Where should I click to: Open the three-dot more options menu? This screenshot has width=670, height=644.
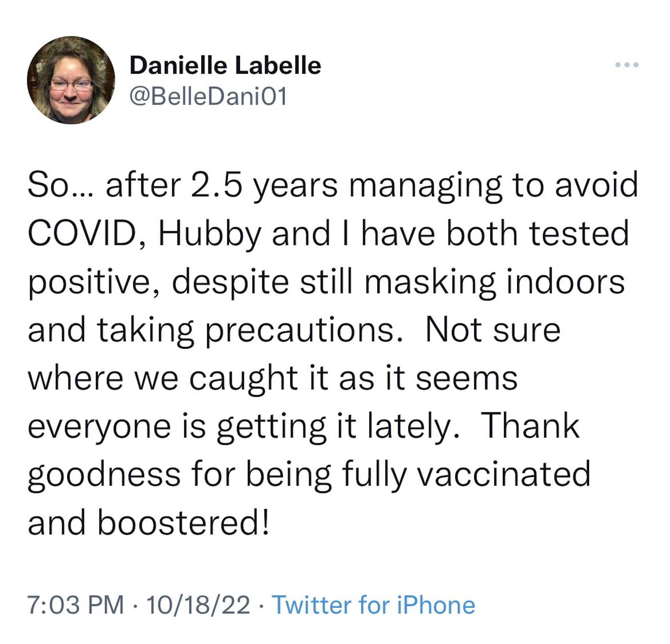pyautogui.click(x=626, y=65)
